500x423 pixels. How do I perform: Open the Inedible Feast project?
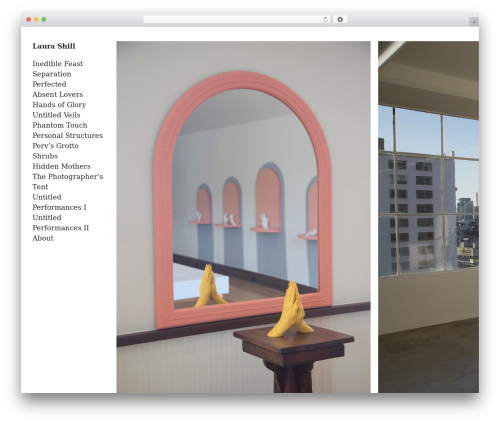pyautogui.click(x=58, y=64)
